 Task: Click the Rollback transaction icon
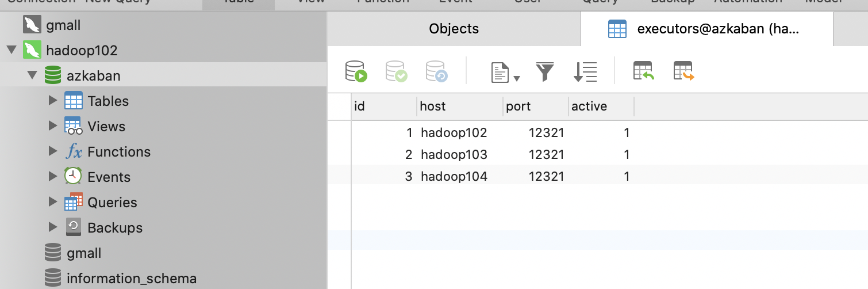click(436, 71)
